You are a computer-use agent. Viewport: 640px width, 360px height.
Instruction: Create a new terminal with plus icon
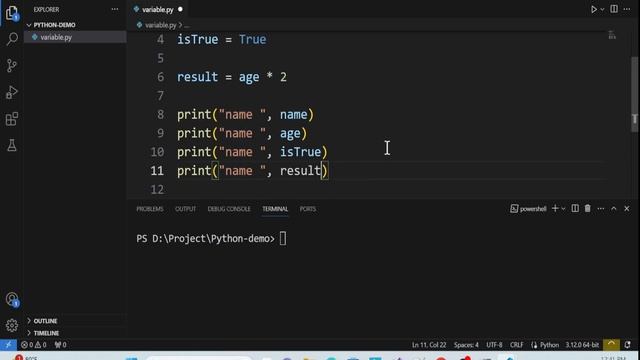(x=555, y=209)
